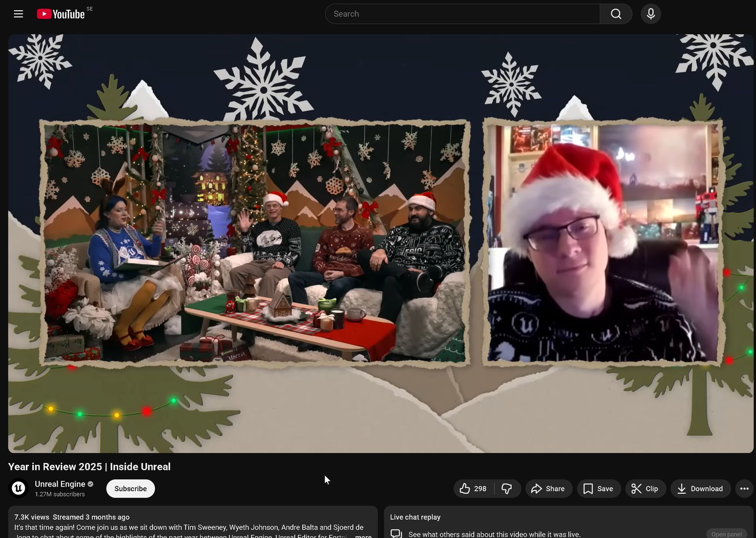The image size is (756, 538).
Task: Like the video with thumbs up
Action: 473,488
